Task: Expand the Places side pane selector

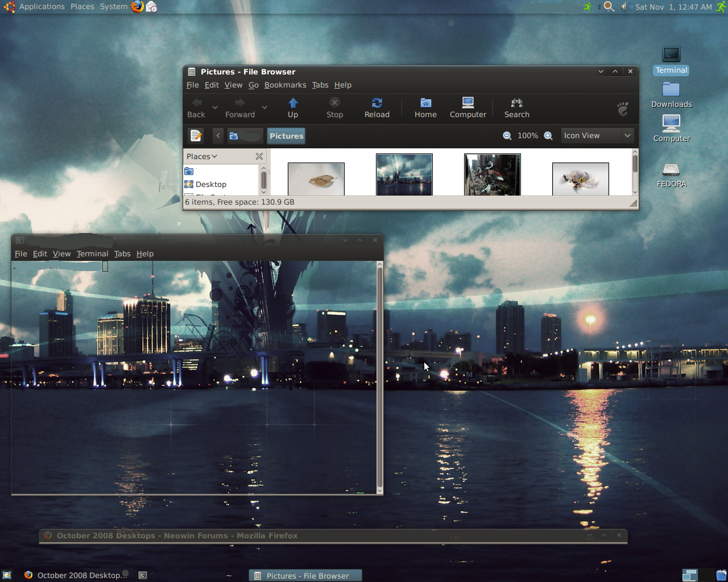Action: pyautogui.click(x=202, y=156)
